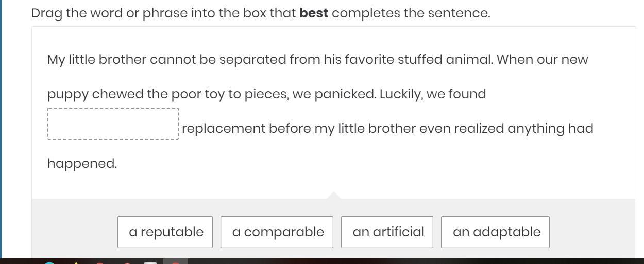Click the highlighted active taskbar app icon
The image size is (644, 264).
(176, 262)
